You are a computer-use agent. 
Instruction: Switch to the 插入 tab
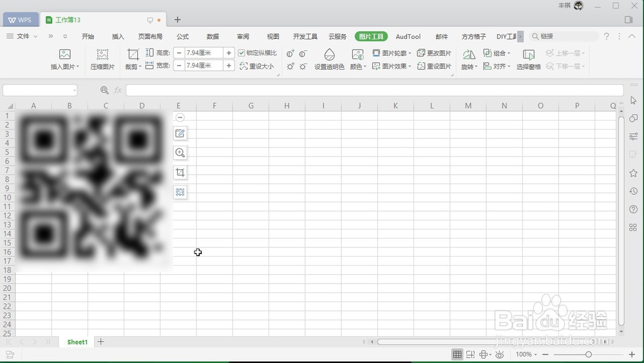(x=118, y=37)
